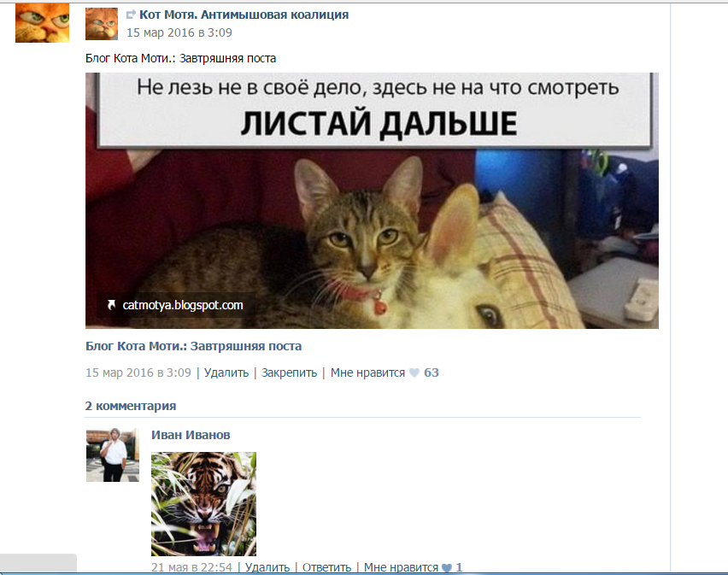Pin the post with 'Закрепить'
728x575 pixels.
[289, 373]
